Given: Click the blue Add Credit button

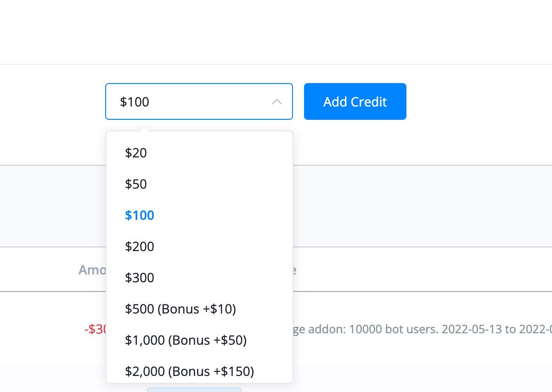Looking at the screenshot, I should point(355,101).
